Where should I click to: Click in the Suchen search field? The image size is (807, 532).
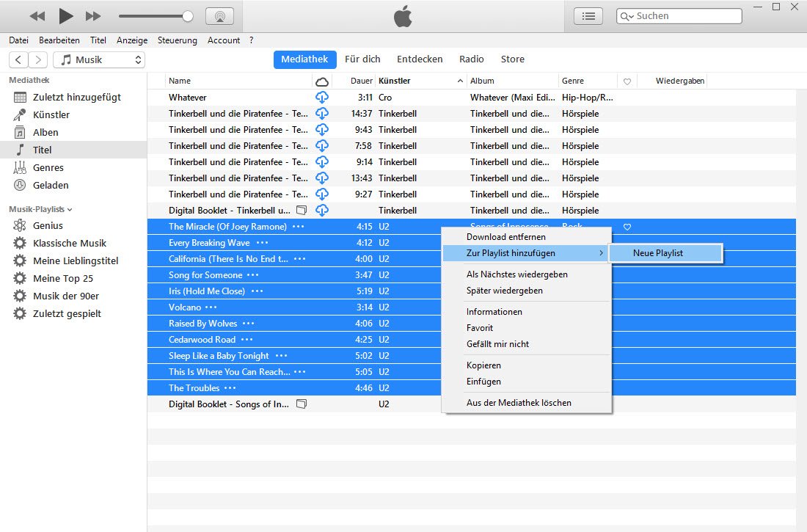(x=679, y=16)
